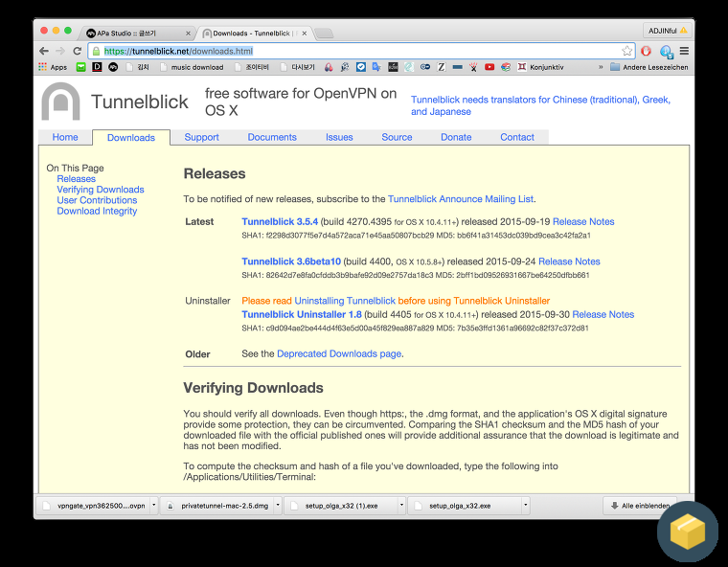Click the green padlock security icon
The image size is (728, 567).
click(x=96, y=51)
